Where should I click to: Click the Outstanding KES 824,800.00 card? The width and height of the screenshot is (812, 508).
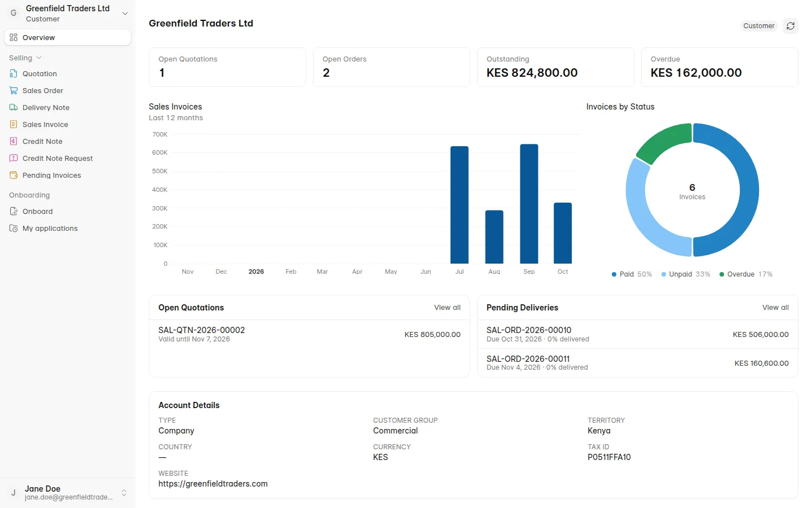555,67
